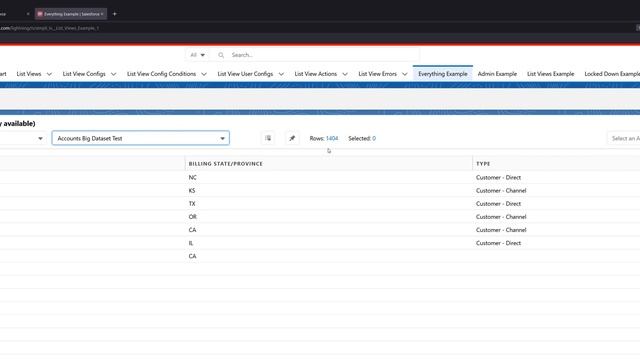Image resolution: width=640 pixels, height=360 pixels.
Task: Expand the List View Actions chevron
Action: point(345,74)
